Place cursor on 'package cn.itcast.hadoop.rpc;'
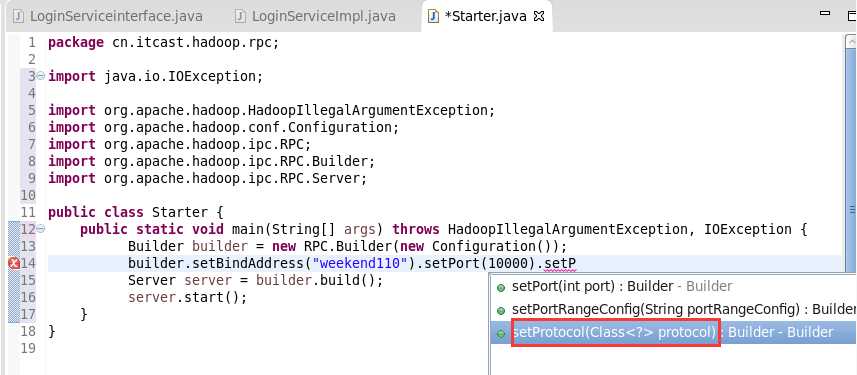Screen dimensions: 857x375 (163, 43)
